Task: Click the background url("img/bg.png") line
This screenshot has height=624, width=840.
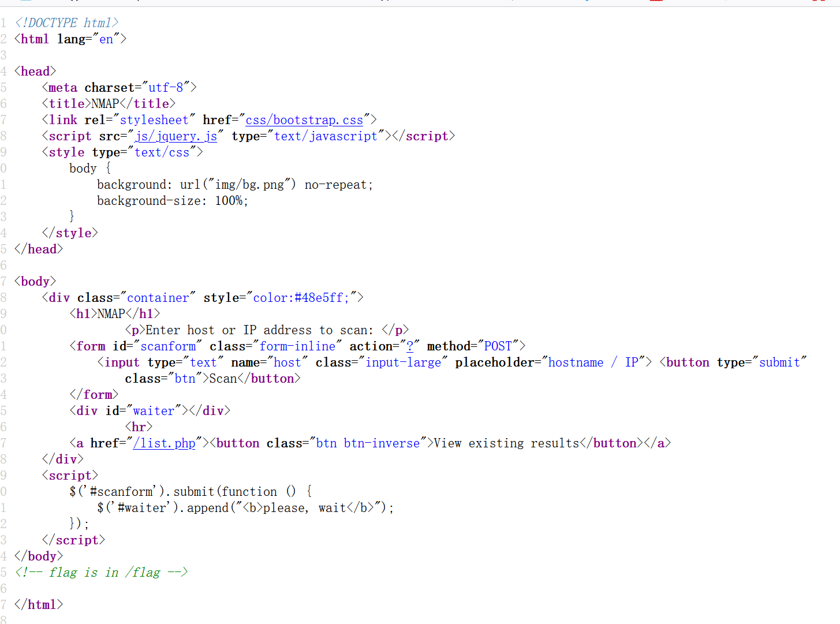Action: point(235,185)
